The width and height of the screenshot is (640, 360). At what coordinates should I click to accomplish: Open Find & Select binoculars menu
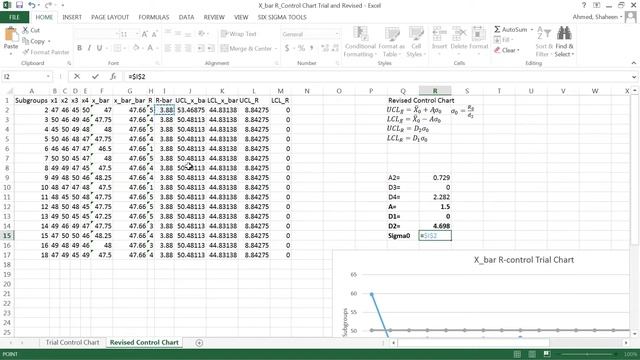(x=564, y=42)
